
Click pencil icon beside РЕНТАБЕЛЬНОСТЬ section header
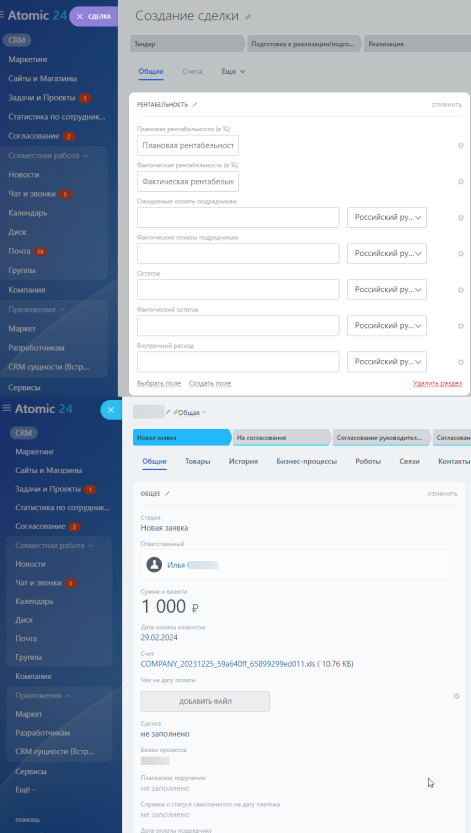[x=195, y=105]
